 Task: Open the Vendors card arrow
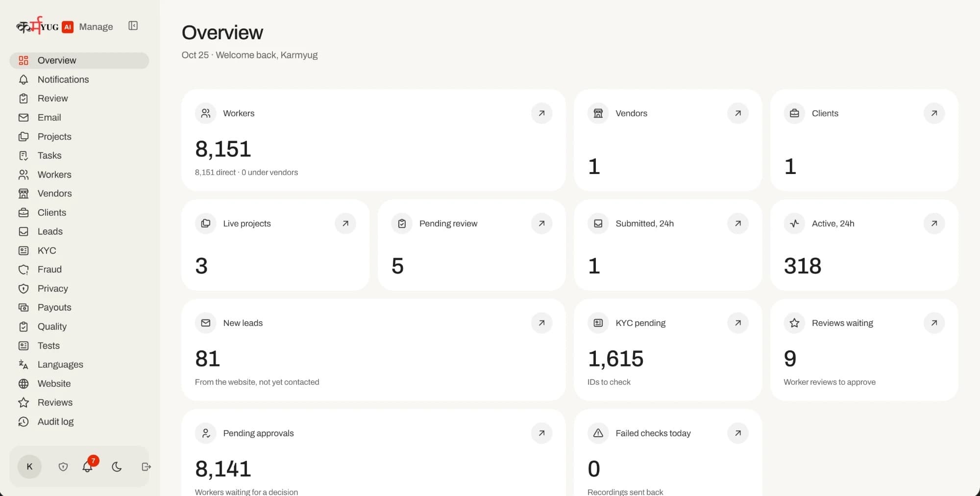click(738, 113)
